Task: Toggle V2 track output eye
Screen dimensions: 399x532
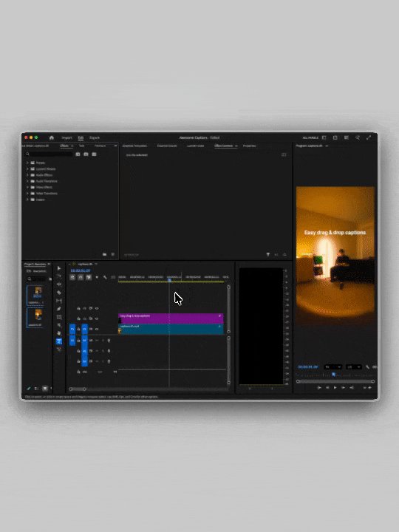Action: [x=97, y=318]
